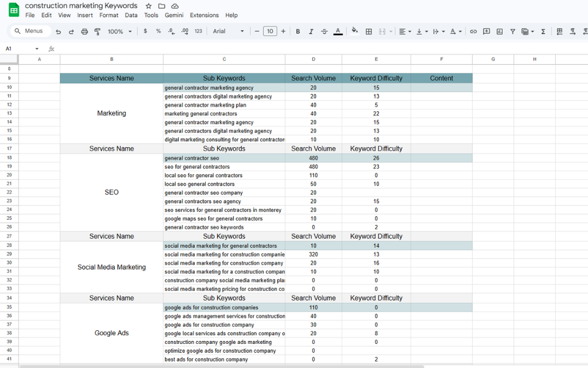This screenshot has width=588, height=368.
Task: Toggle italic formatting
Action: coord(311,32)
